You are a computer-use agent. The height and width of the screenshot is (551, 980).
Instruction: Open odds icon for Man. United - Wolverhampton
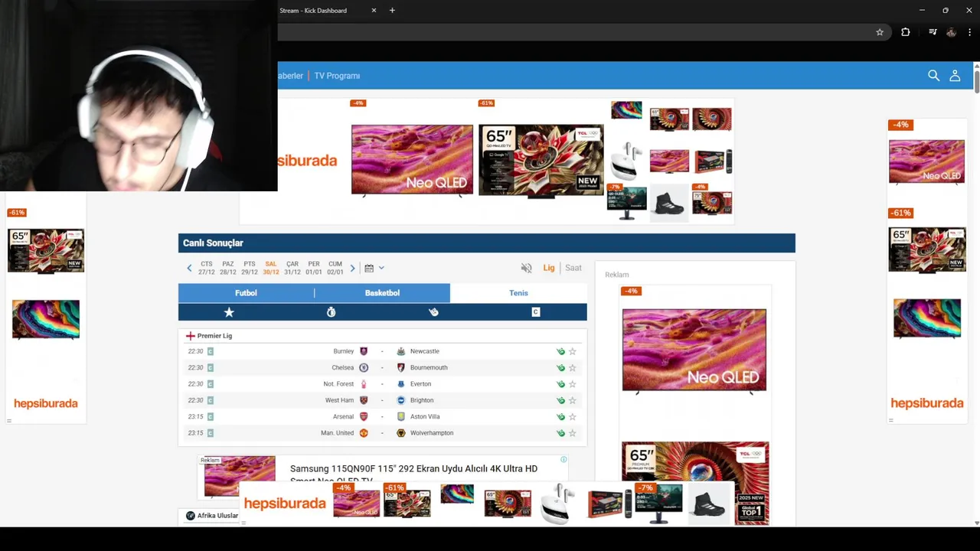click(560, 433)
